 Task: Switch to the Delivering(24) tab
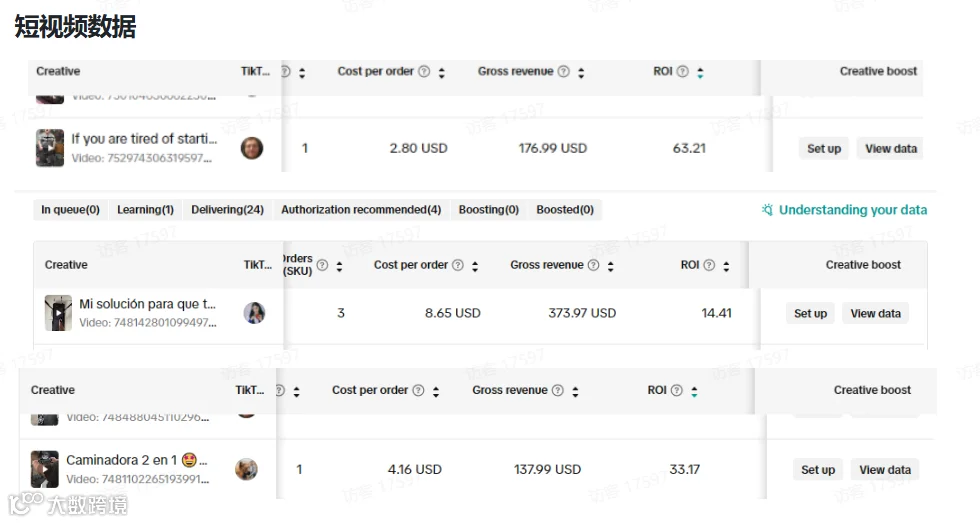tap(227, 210)
